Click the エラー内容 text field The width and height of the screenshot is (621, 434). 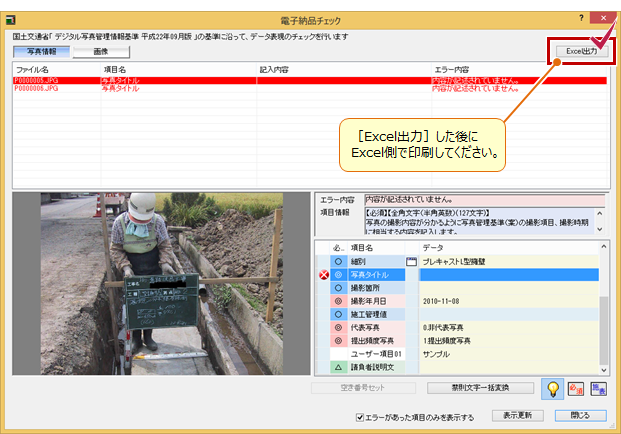pos(484,200)
